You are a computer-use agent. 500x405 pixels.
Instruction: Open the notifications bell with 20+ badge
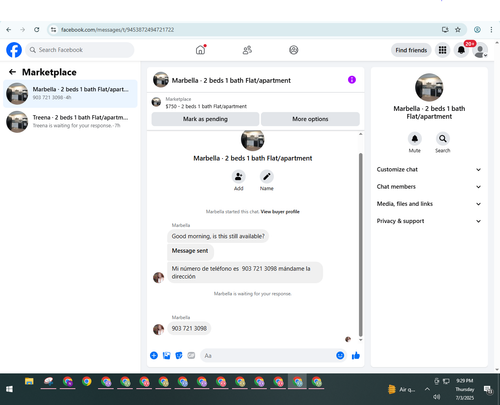[x=461, y=50]
